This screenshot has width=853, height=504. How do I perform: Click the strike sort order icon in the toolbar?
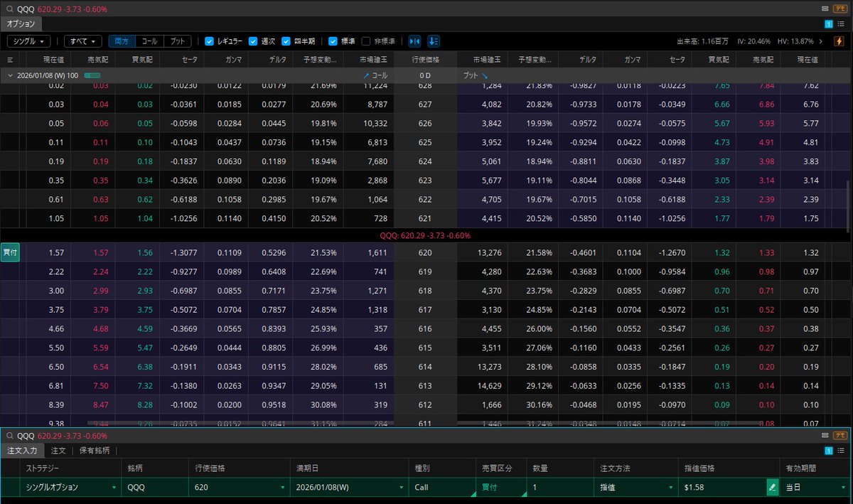pos(433,41)
